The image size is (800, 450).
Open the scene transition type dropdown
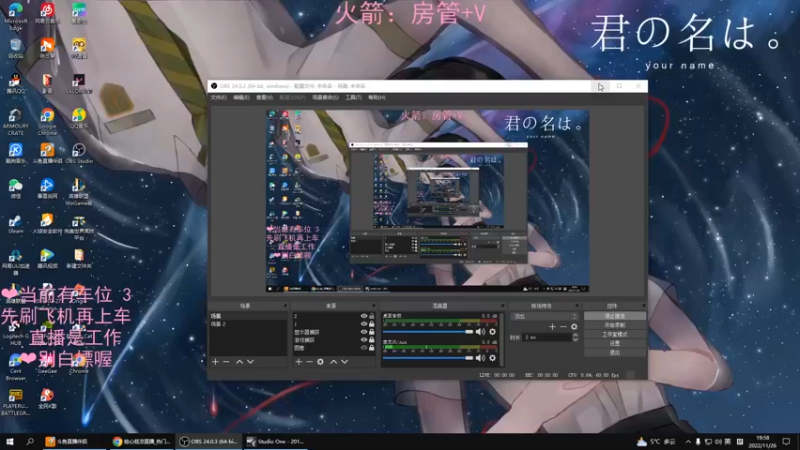pos(545,316)
